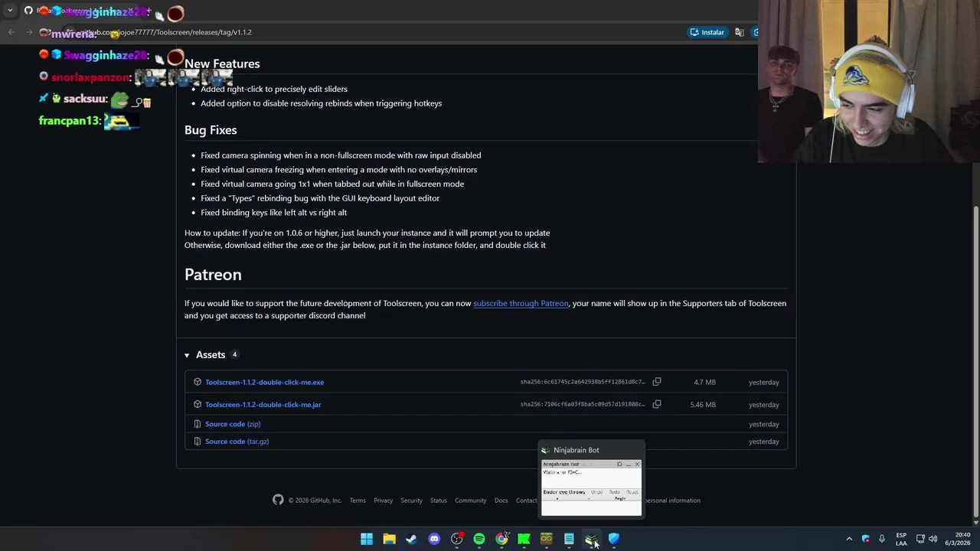Open the blue notepad taskbar icon

[x=569, y=539]
